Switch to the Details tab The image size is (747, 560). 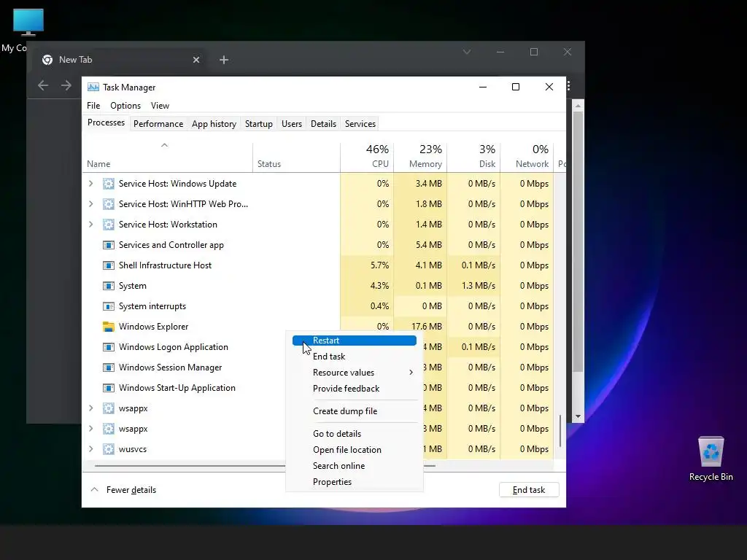tap(323, 124)
